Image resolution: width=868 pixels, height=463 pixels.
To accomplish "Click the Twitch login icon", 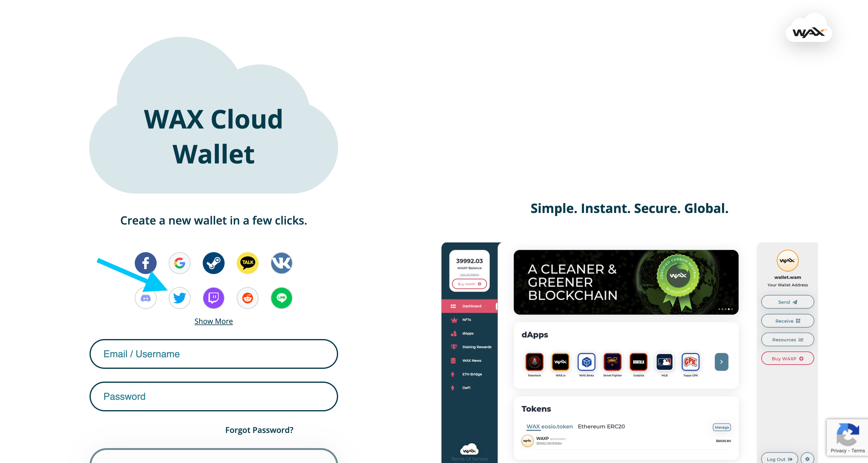I will click(213, 297).
